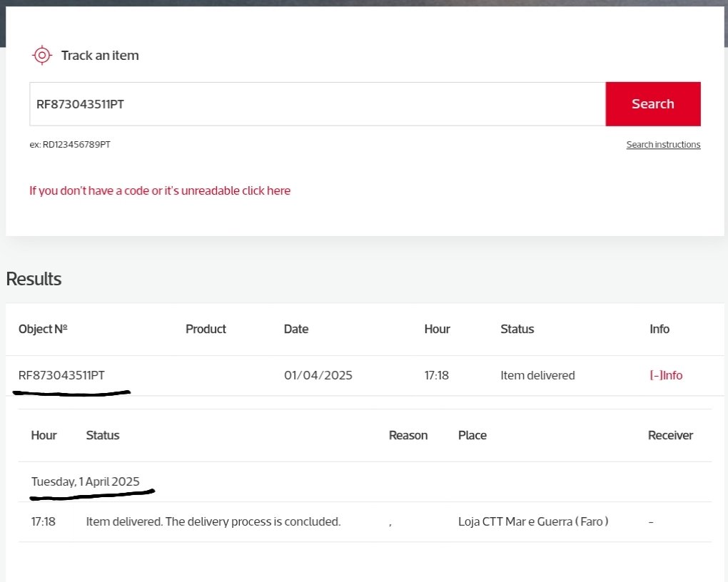
Task: Click the red Search button
Action: point(653,104)
